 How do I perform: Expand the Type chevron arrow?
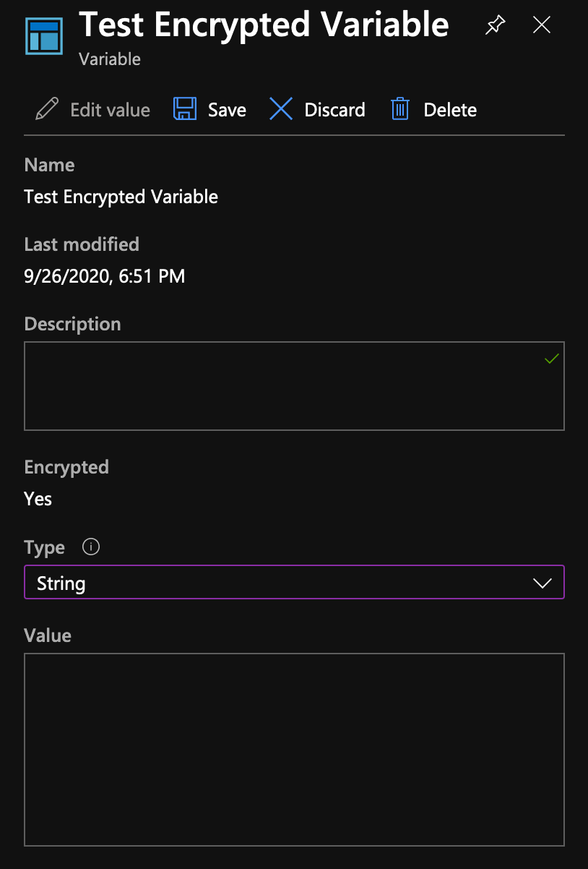click(542, 583)
